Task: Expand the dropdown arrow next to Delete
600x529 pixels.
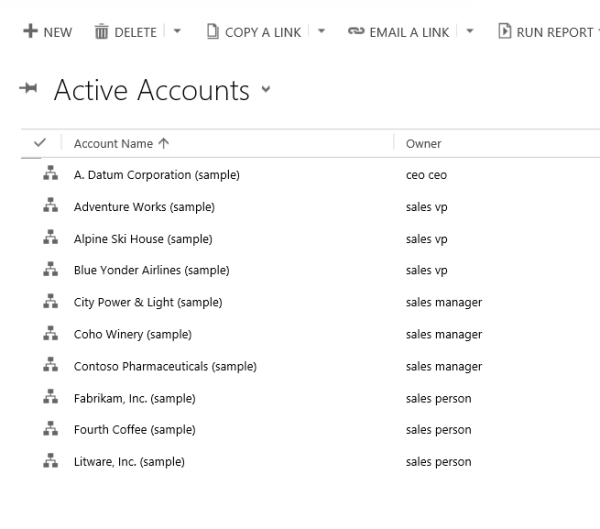Action: tap(178, 32)
